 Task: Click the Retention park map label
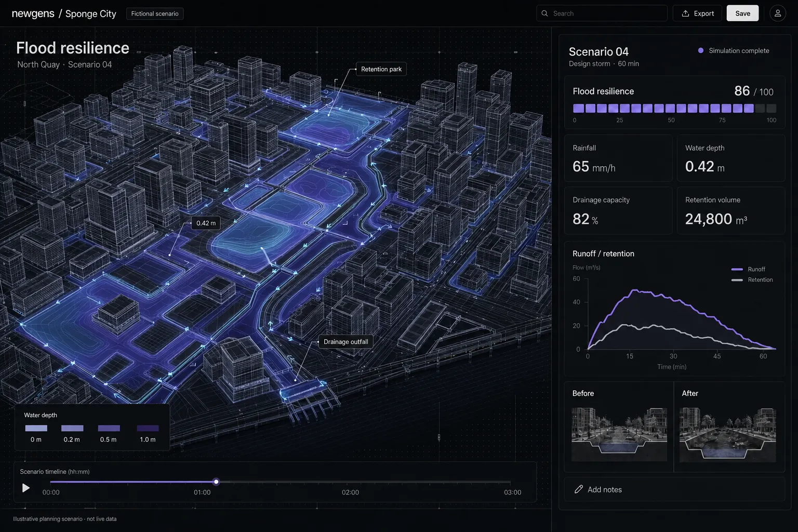tap(381, 69)
